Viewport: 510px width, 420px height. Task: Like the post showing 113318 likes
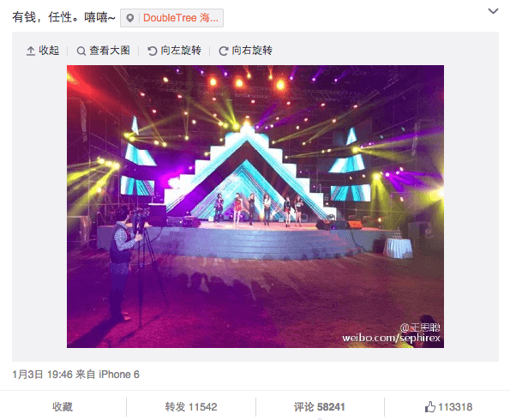pyautogui.click(x=448, y=406)
